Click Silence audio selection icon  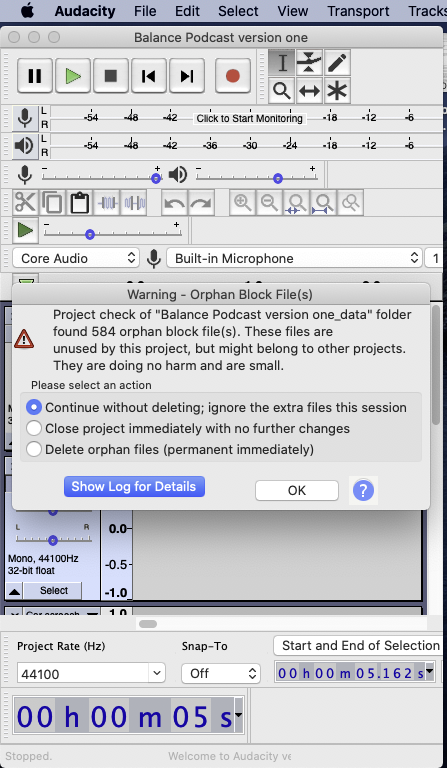[135, 202]
